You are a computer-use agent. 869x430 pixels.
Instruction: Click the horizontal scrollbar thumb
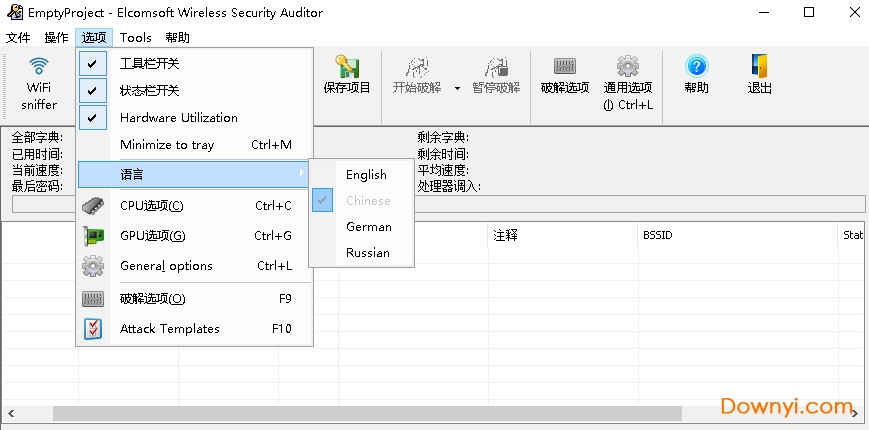tap(367, 413)
